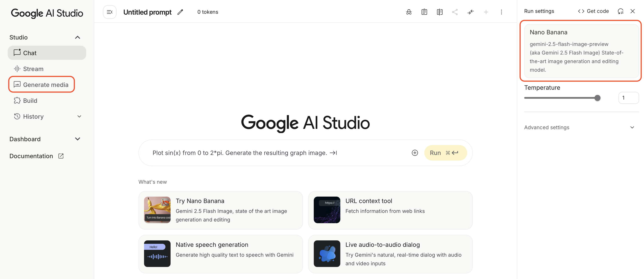
Task: Open system instructions clipboard icon
Action: (x=424, y=12)
